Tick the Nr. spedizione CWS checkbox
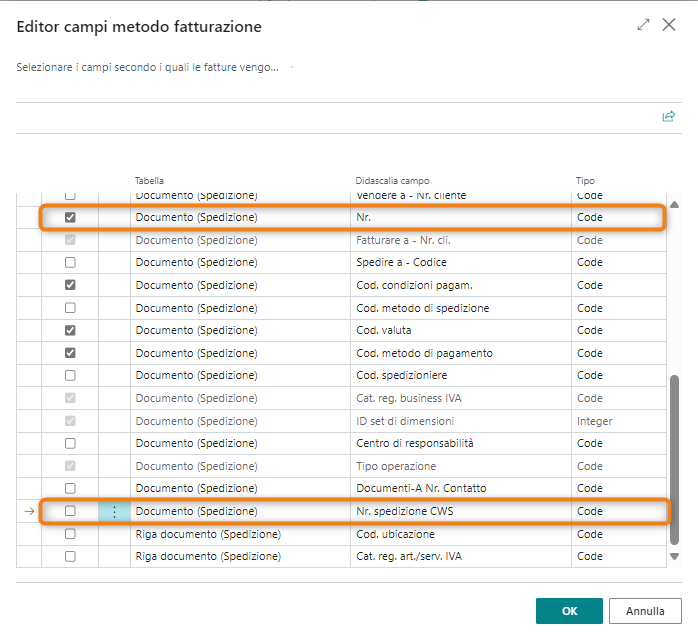This screenshot has width=698, height=642. tap(70, 512)
